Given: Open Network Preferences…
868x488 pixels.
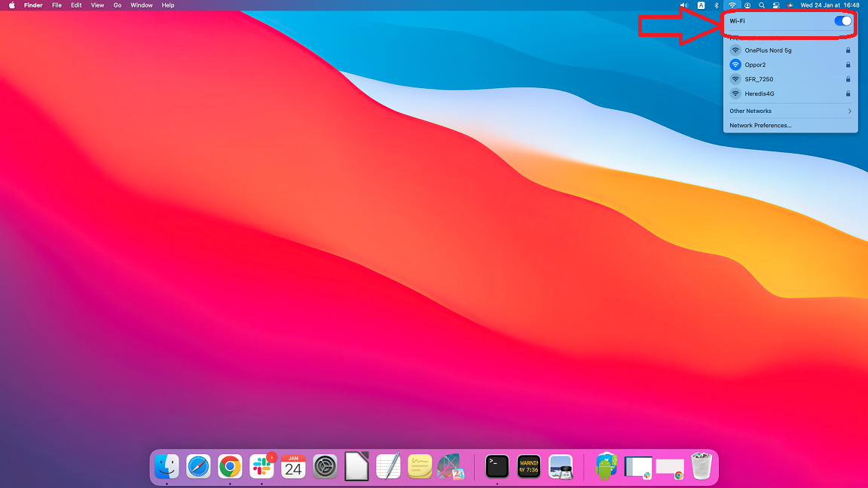Looking at the screenshot, I should [x=760, y=126].
